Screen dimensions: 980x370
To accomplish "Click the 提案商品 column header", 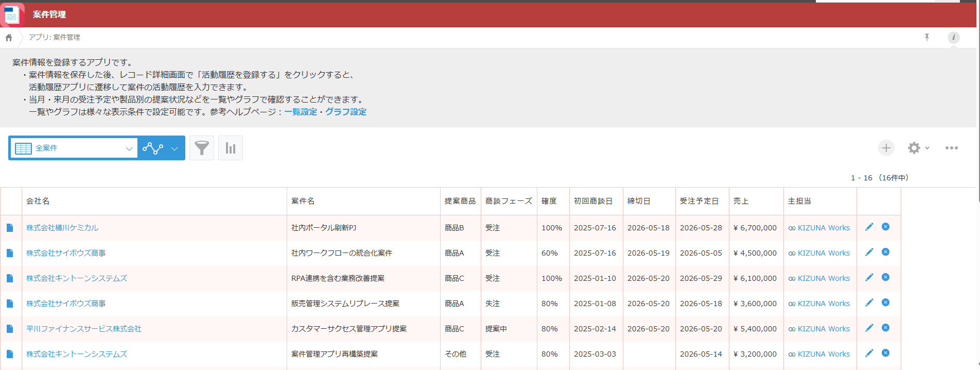I will pyautogui.click(x=460, y=201).
